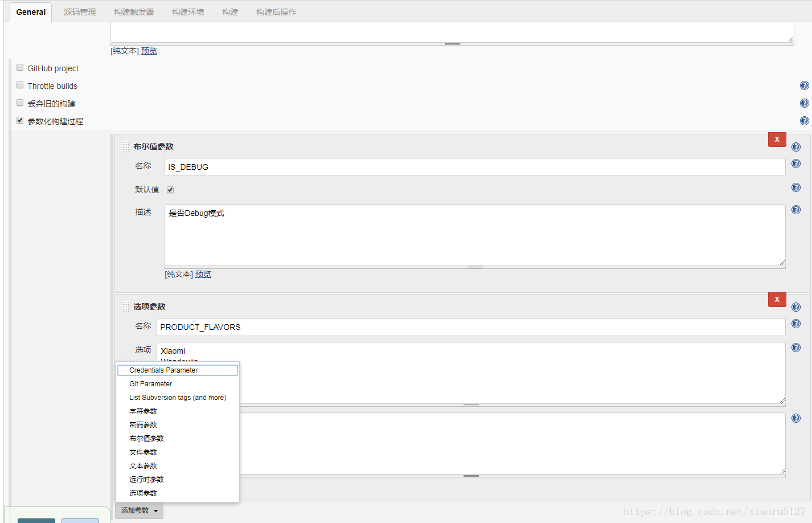Enable the GitHub project checkbox
812x523 pixels.
(20, 67)
